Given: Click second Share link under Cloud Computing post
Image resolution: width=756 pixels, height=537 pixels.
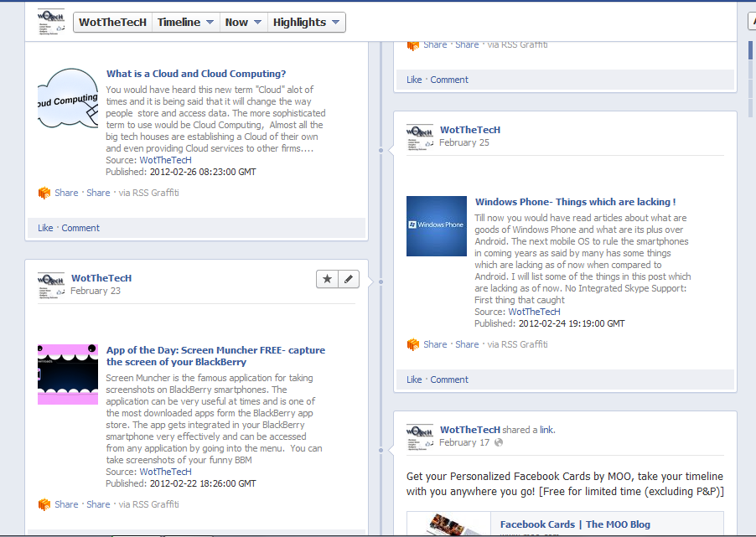Looking at the screenshot, I should [98, 193].
